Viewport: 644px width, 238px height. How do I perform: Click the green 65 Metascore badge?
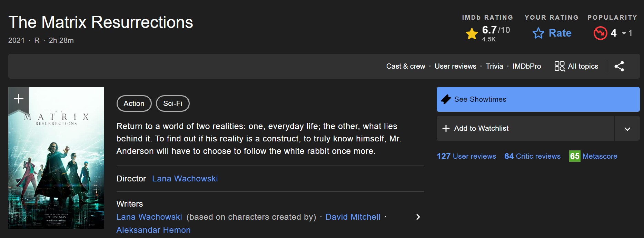pyautogui.click(x=575, y=156)
